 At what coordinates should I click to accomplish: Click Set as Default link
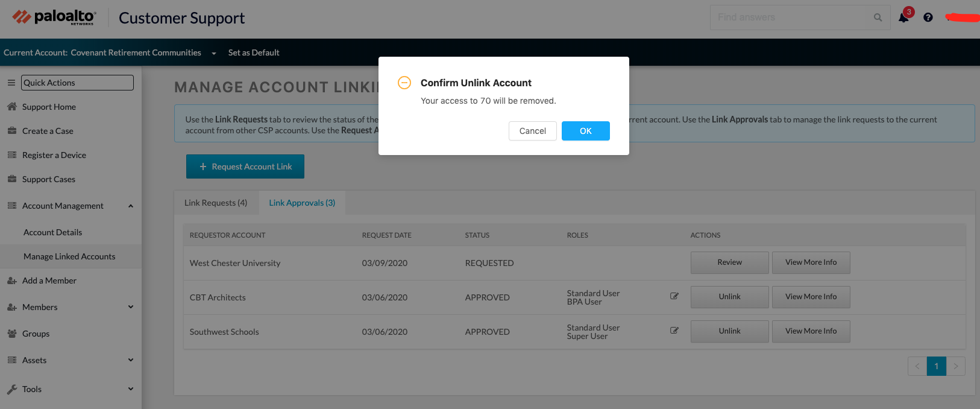254,52
